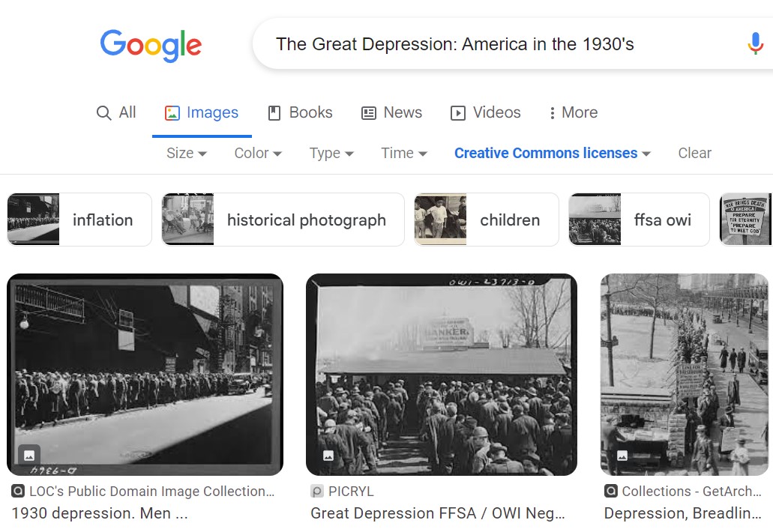
Task: Open Creative Commons licenses dropdown
Action: 552,153
